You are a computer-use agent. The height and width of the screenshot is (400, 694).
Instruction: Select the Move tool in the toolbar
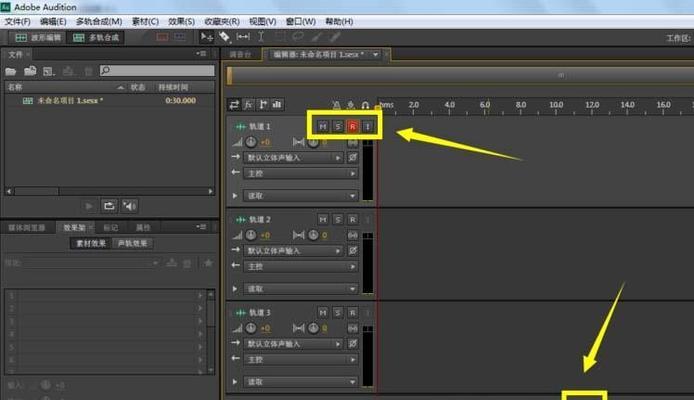tap(206, 37)
